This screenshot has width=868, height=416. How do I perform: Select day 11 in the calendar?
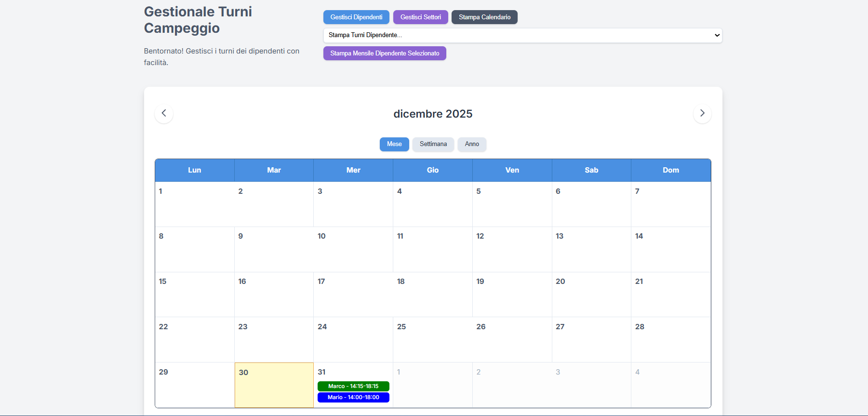point(433,249)
